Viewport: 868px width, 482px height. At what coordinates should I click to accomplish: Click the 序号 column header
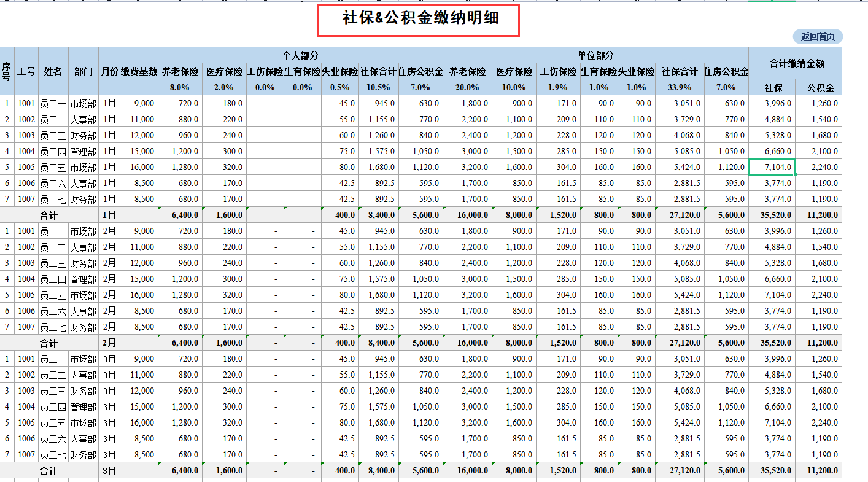7,71
